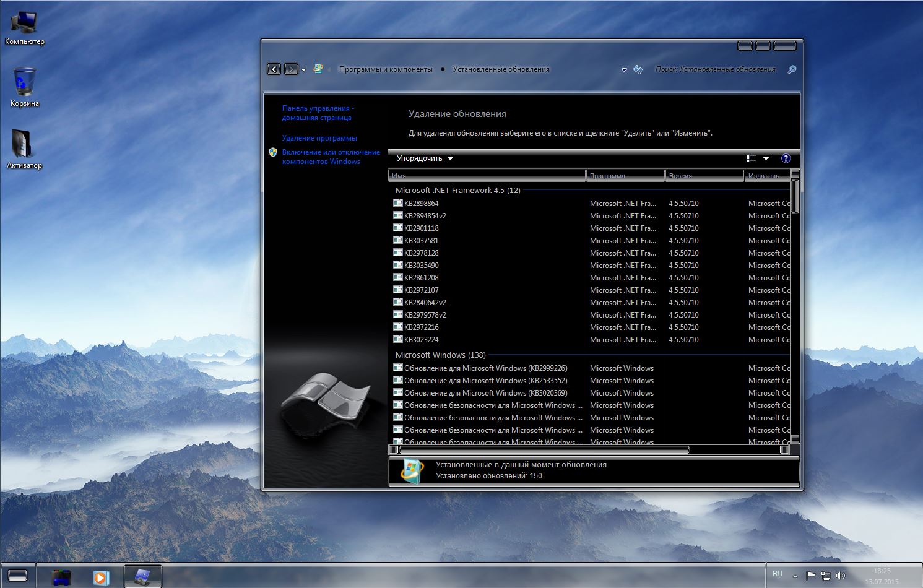The height and width of the screenshot is (588, 923).
Task: Open Панель управления - домашняя страница link
Action: [x=318, y=113]
